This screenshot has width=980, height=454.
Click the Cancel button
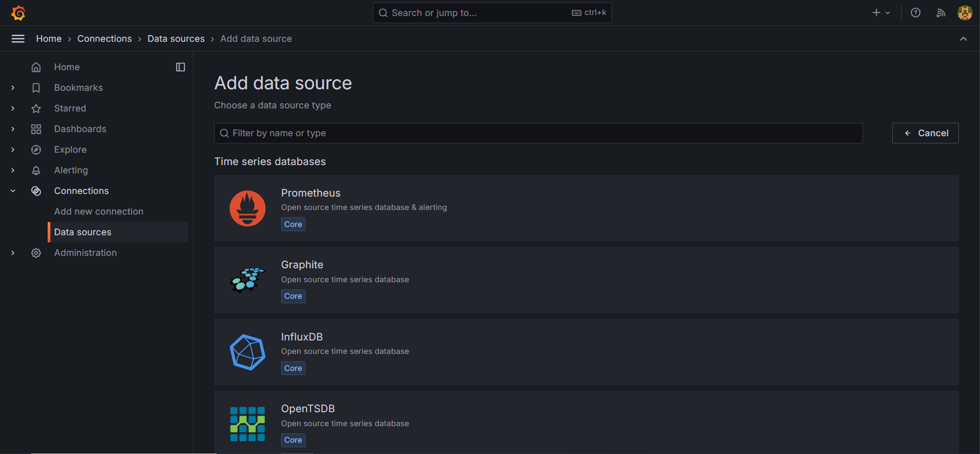(925, 133)
